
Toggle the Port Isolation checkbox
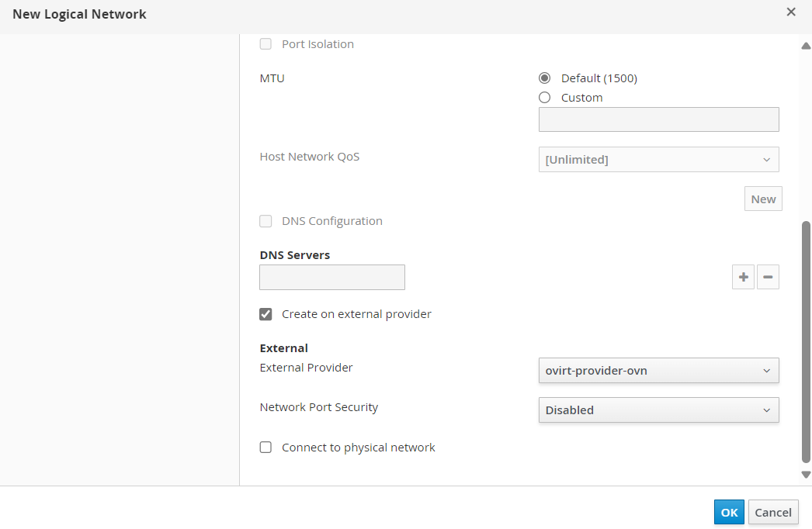[265, 44]
